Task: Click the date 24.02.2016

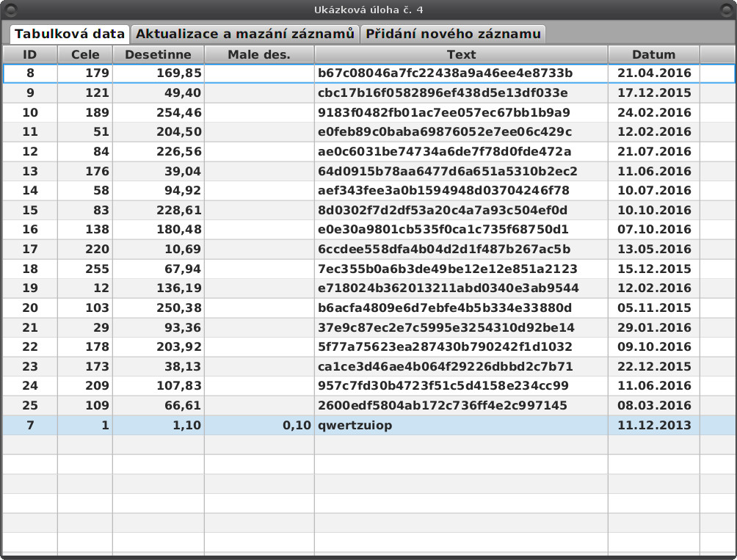Action: (654, 113)
